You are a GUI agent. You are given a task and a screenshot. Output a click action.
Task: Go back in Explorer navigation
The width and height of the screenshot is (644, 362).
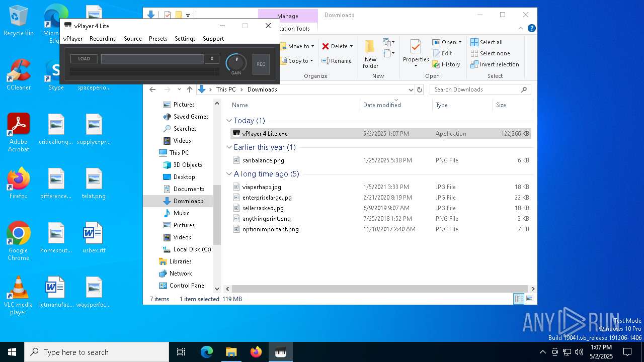153,89
